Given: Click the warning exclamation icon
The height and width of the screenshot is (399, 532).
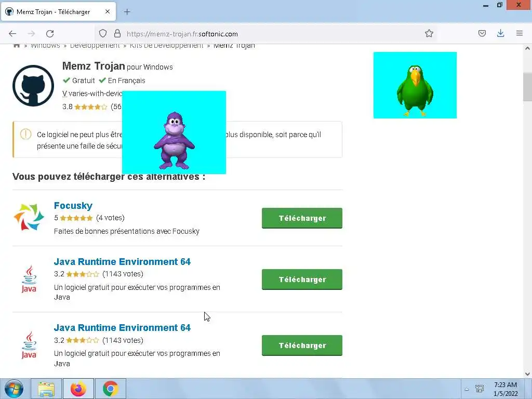Looking at the screenshot, I should coord(26,135).
